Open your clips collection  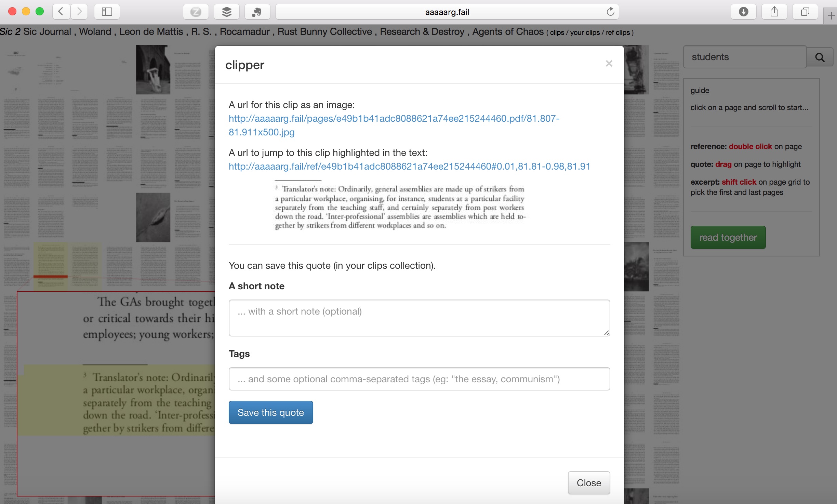pyautogui.click(x=585, y=32)
